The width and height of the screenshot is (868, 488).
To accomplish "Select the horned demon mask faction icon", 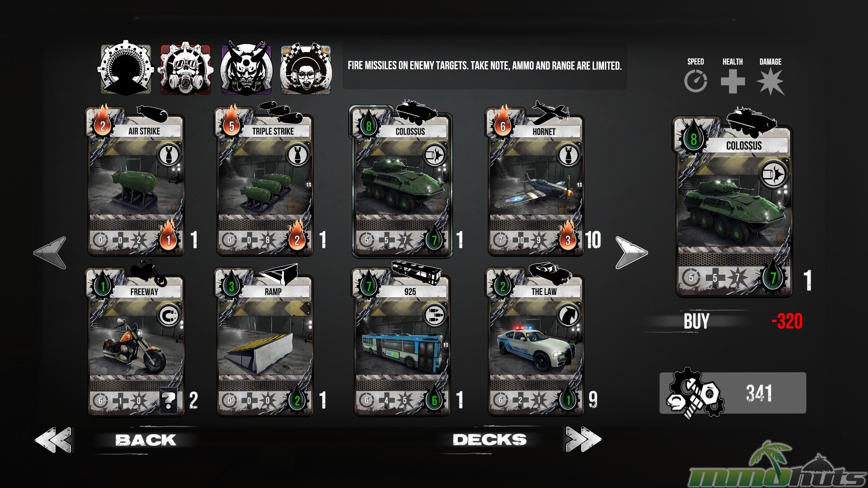I will [246, 69].
